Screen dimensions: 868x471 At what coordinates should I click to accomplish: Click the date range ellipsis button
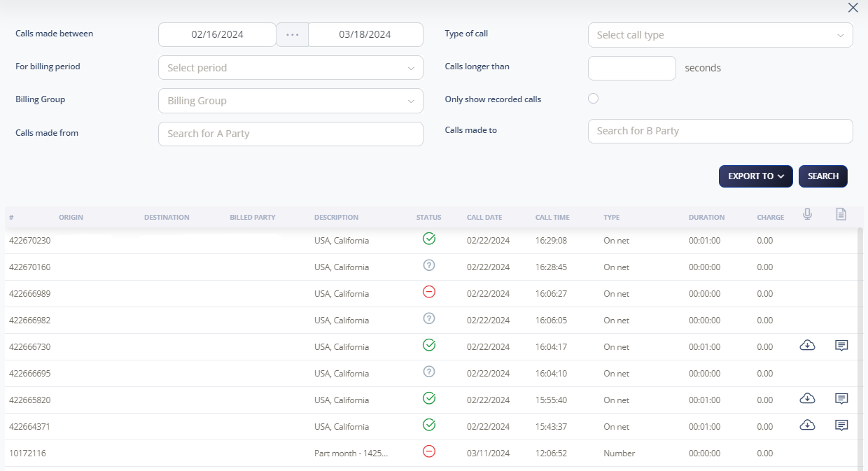pos(292,34)
